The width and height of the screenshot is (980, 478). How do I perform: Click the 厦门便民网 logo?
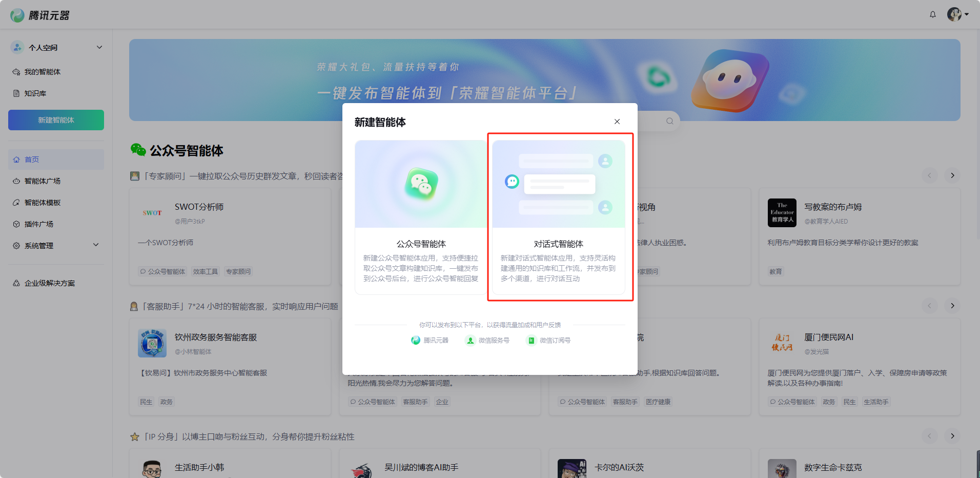782,343
